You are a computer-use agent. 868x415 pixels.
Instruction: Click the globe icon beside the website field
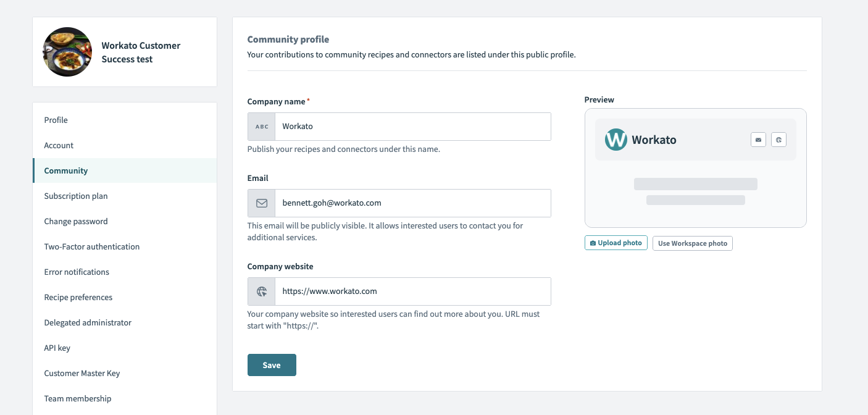click(261, 291)
